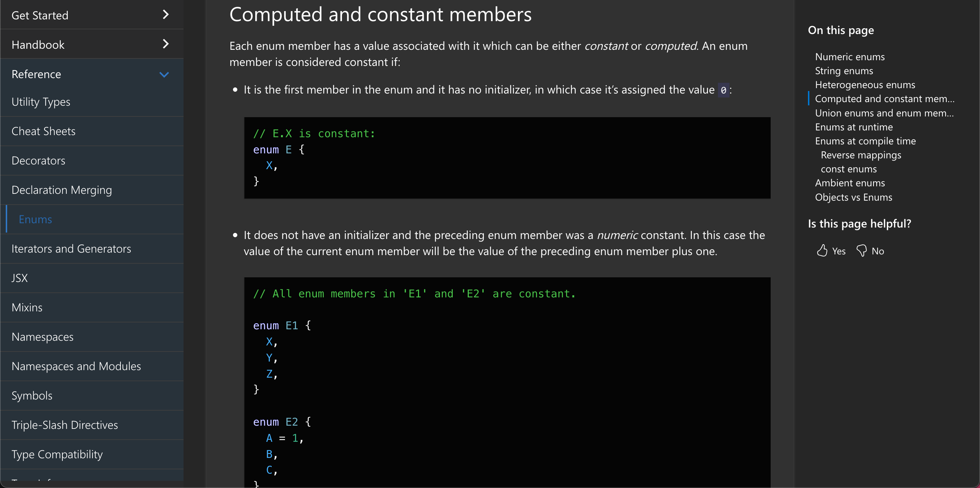Jump to Objects vs Enums section

(853, 197)
